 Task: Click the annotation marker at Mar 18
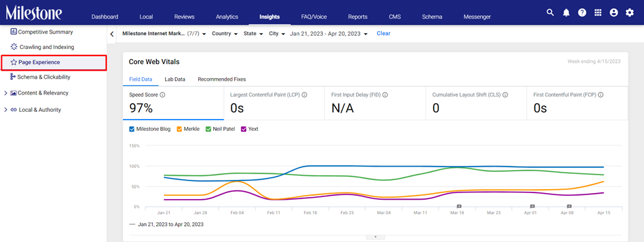[459, 206]
